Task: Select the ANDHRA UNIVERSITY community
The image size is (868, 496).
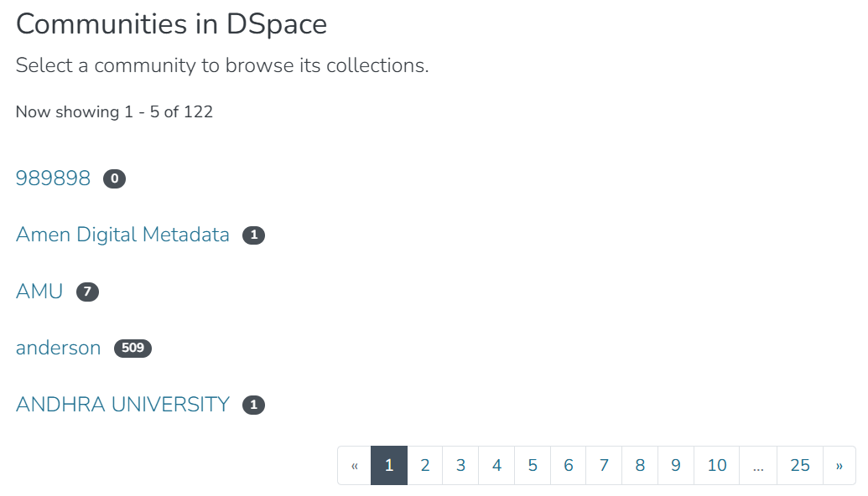Action: 122,404
